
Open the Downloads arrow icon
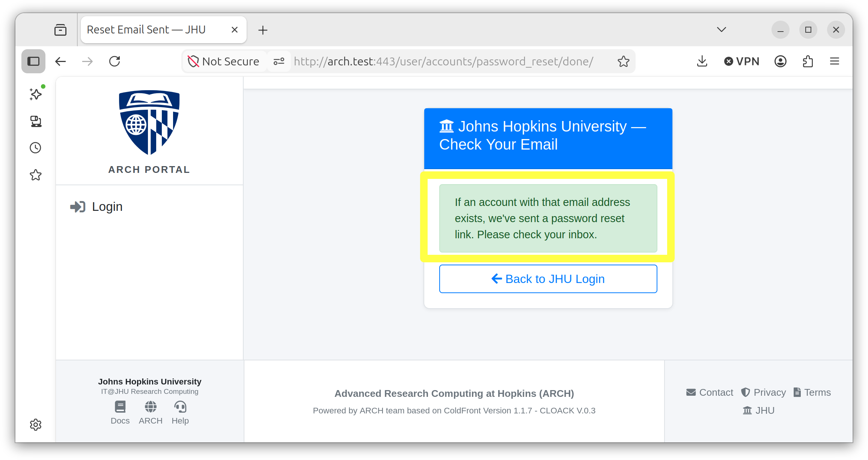click(x=702, y=61)
